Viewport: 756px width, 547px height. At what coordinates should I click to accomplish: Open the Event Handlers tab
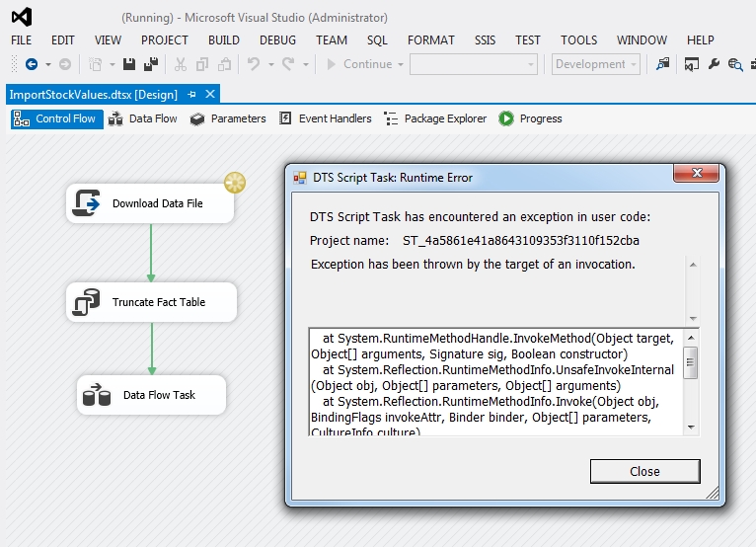[x=325, y=118]
